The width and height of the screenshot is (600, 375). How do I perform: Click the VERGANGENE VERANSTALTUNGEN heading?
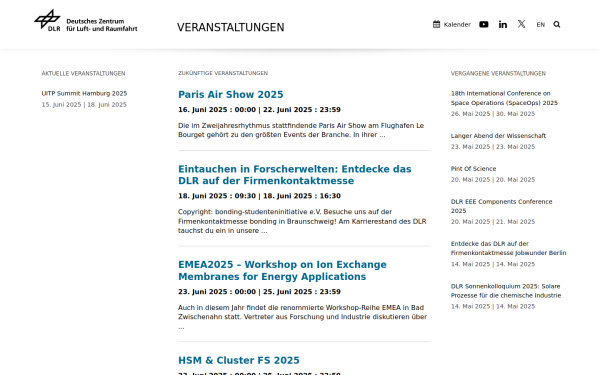click(x=498, y=73)
